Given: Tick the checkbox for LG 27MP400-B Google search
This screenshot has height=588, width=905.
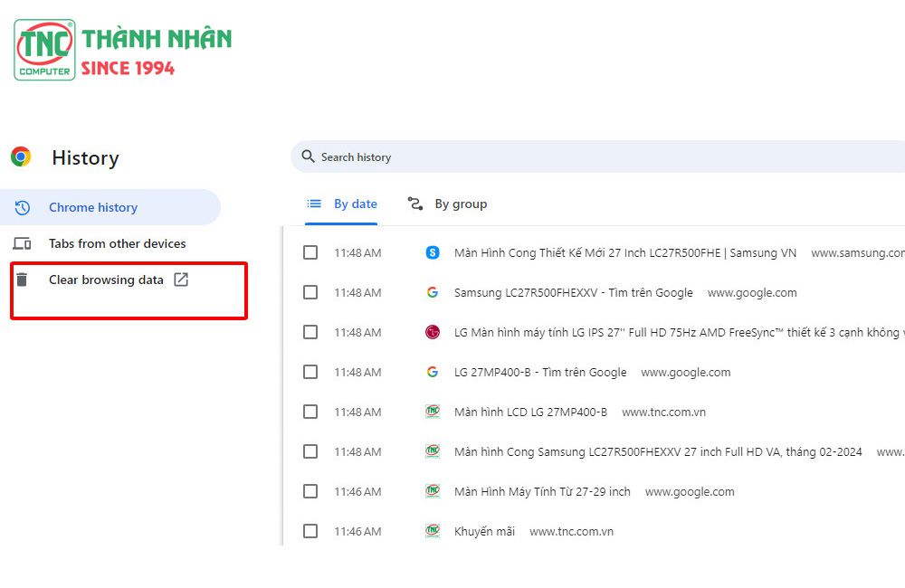Looking at the screenshot, I should click(x=310, y=372).
